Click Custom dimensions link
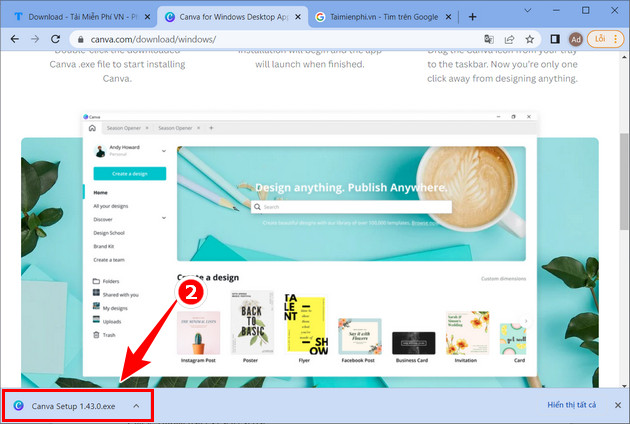The width and height of the screenshot is (630, 424). 503,279
